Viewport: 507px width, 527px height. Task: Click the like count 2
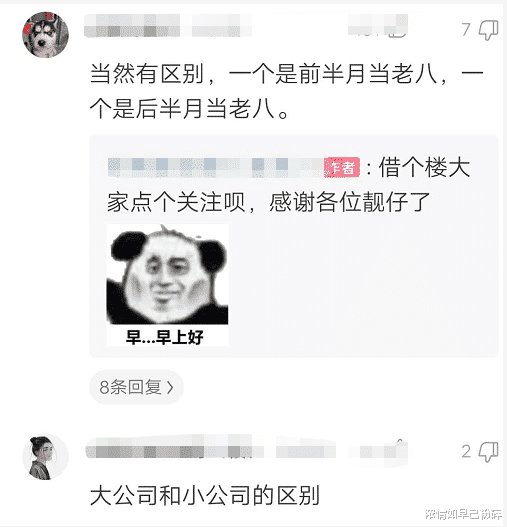pyautogui.click(x=466, y=451)
